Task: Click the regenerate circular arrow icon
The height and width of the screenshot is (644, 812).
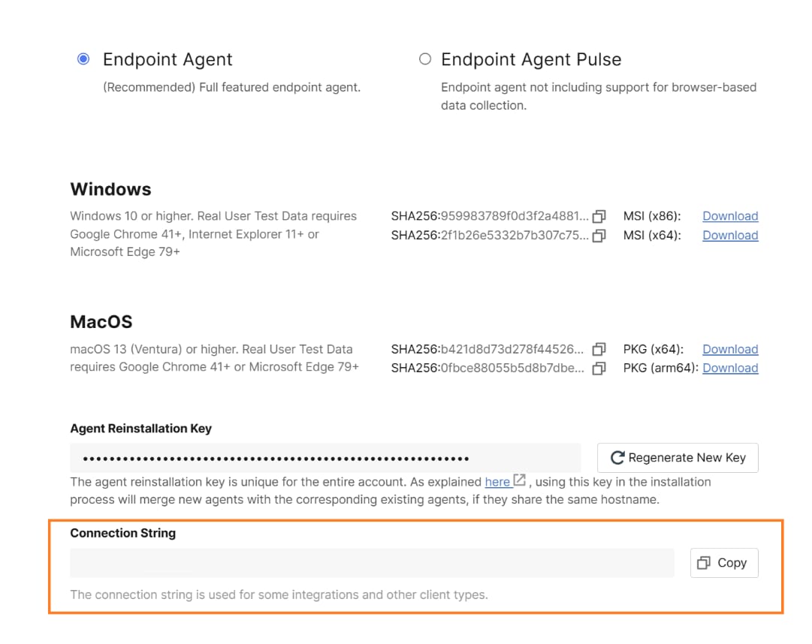Action: (x=618, y=457)
